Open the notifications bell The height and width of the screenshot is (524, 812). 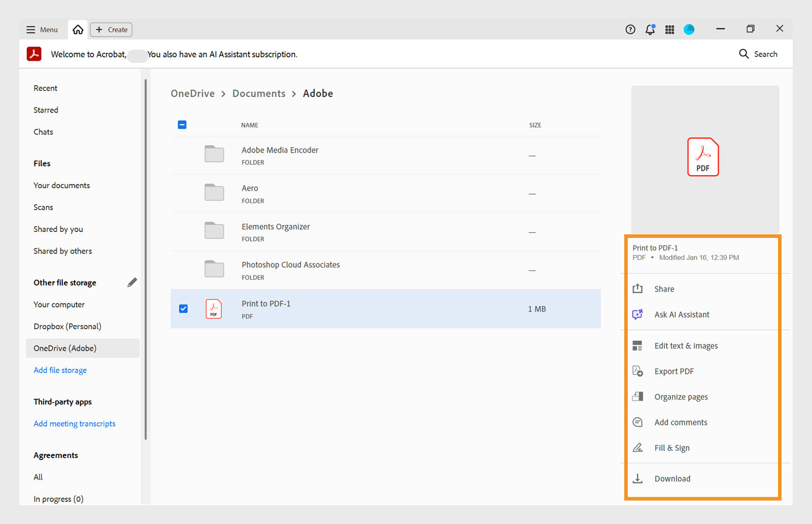click(x=650, y=29)
